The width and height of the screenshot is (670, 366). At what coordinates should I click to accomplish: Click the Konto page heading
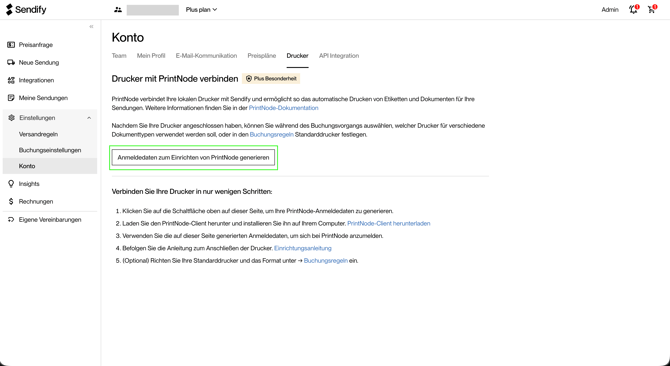coord(128,38)
